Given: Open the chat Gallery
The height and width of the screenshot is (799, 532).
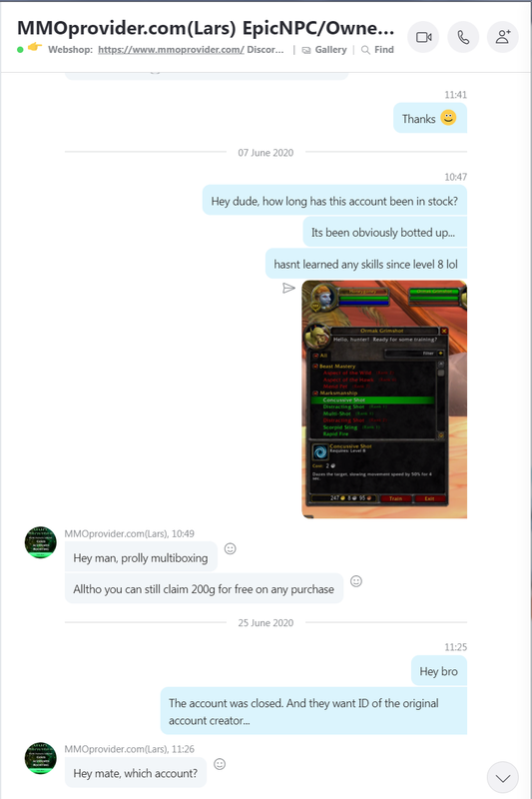Looking at the screenshot, I should pos(324,49).
